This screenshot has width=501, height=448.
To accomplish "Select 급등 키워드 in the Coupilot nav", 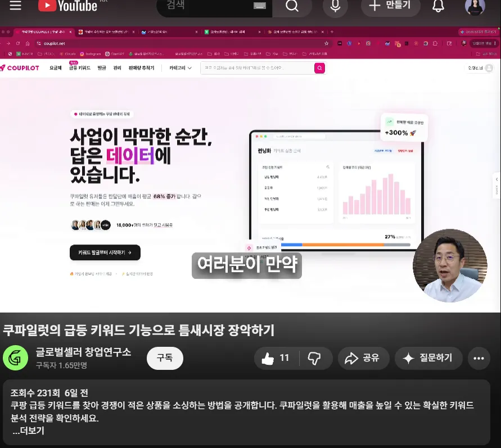I will point(79,68).
